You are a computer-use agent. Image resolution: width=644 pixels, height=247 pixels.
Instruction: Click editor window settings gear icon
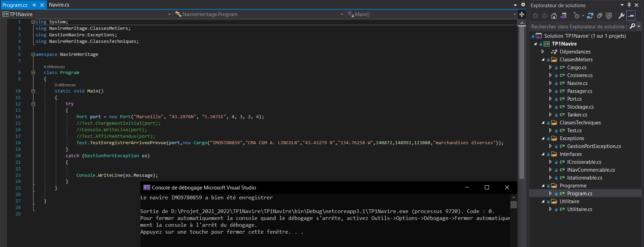click(x=523, y=5)
